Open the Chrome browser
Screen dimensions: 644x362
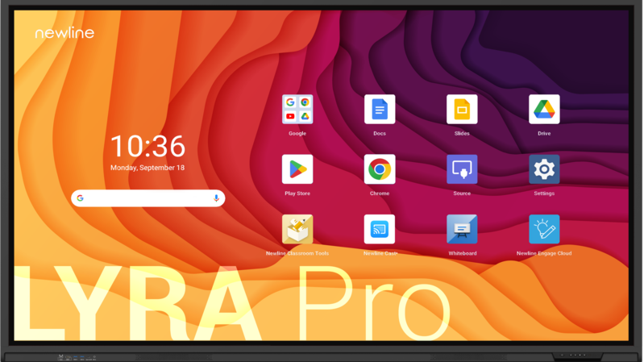point(379,169)
